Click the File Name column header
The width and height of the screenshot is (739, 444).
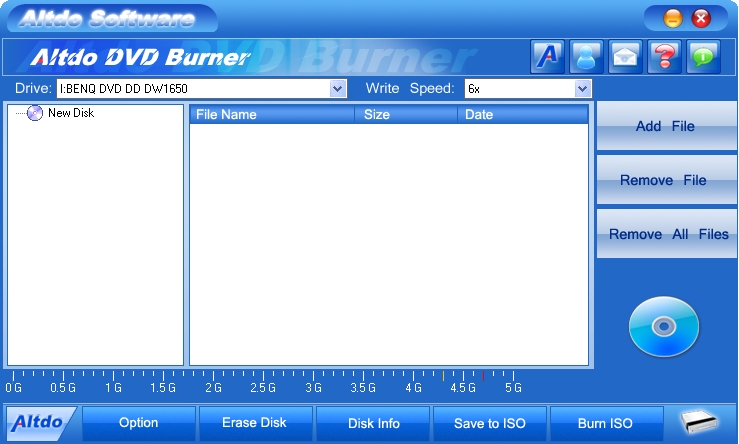pyautogui.click(x=272, y=115)
